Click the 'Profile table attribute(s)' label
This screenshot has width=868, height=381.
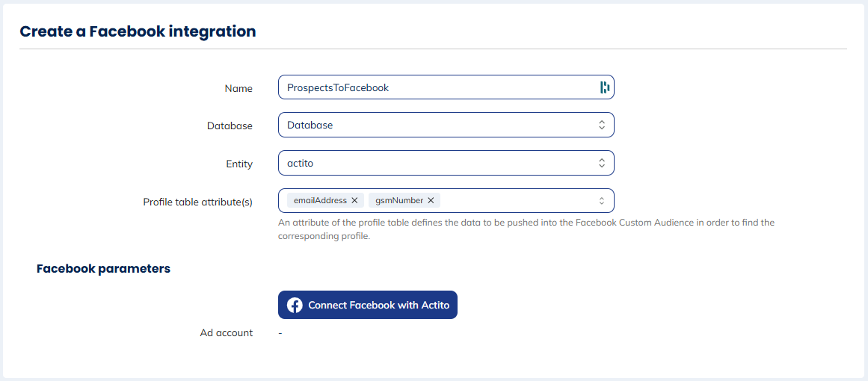click(x=197, y=202)
